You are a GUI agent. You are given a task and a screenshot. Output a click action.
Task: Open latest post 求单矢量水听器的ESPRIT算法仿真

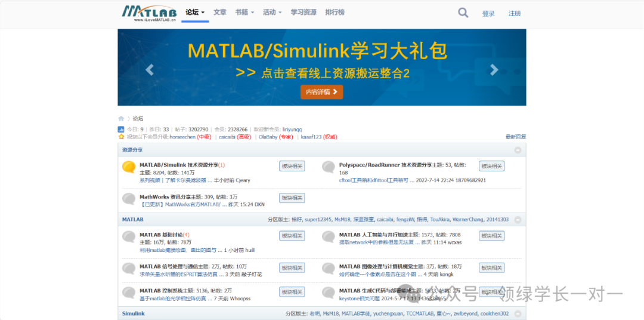click(181, 274)
